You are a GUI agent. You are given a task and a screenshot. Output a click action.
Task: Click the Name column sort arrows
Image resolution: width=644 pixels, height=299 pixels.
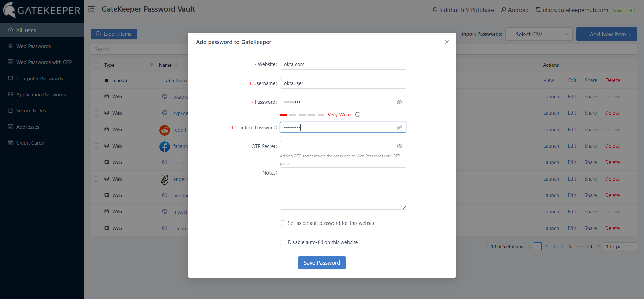176,65
